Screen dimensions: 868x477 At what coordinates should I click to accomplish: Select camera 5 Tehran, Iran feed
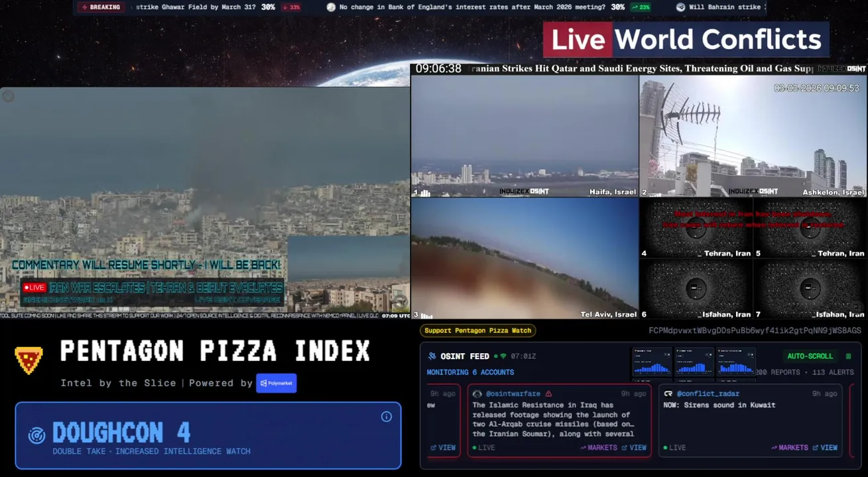pyautogui.click(x=810, y=229)
